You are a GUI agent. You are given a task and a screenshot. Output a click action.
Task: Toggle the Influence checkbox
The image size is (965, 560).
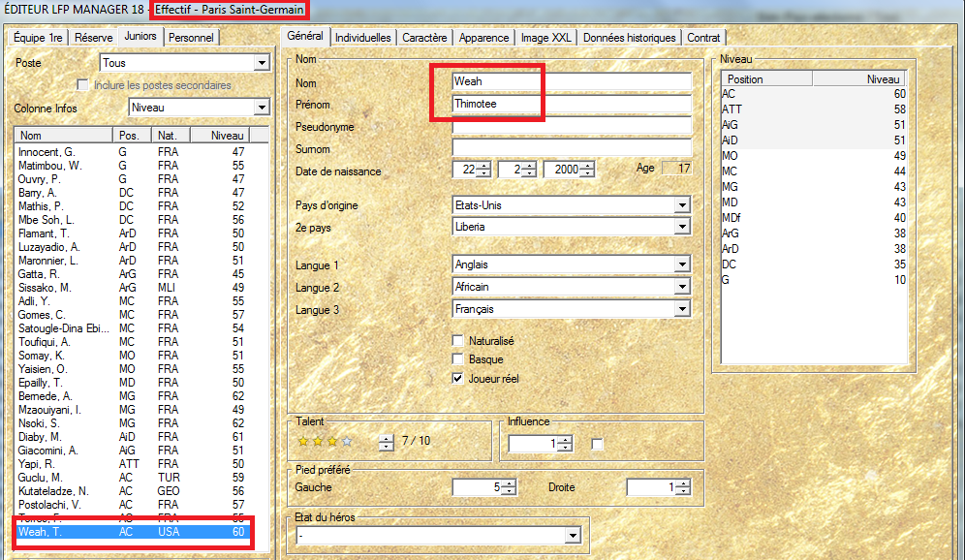pyautogui.click(x=597, y=444)
